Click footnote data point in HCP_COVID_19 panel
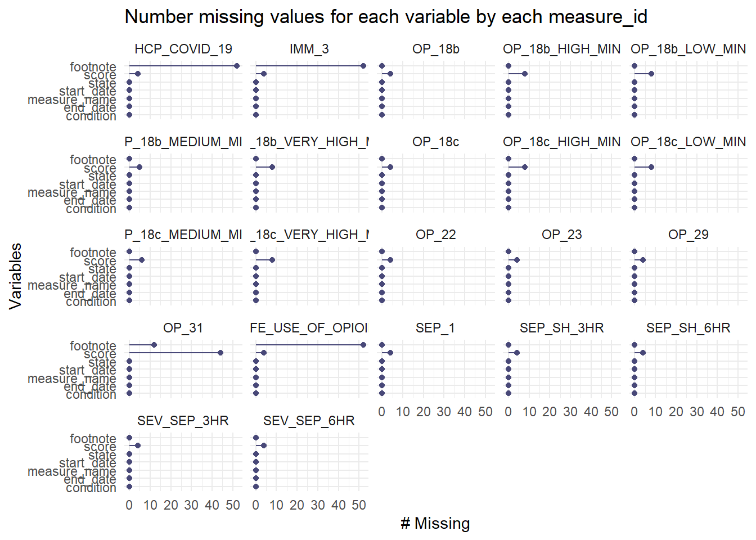 [237, 66]
